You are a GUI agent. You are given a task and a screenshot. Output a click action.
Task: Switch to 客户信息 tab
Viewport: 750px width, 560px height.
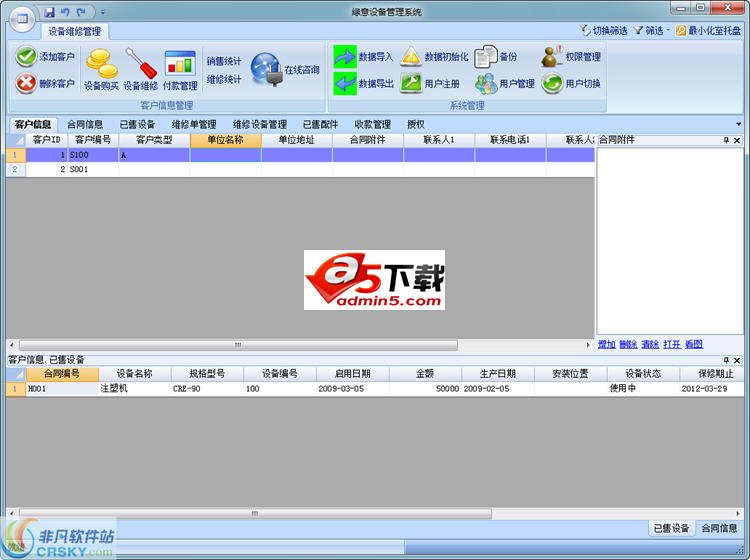(x=33, y=124)
